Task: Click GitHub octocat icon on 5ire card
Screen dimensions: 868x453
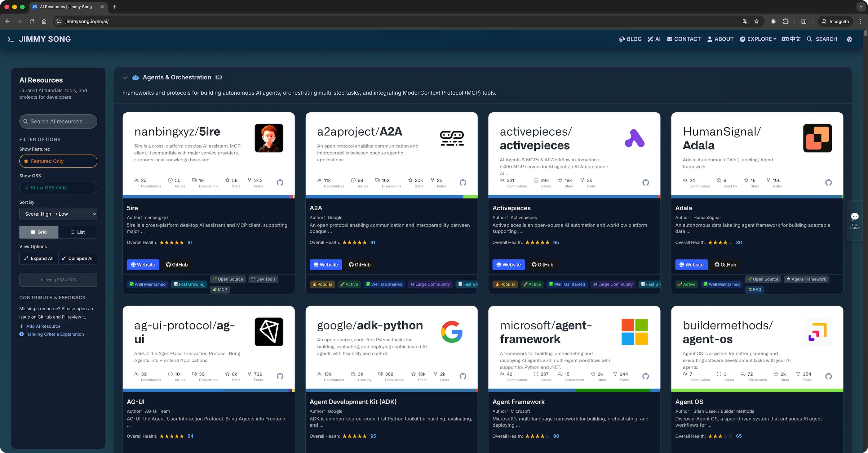Action: tap(280, 182)
